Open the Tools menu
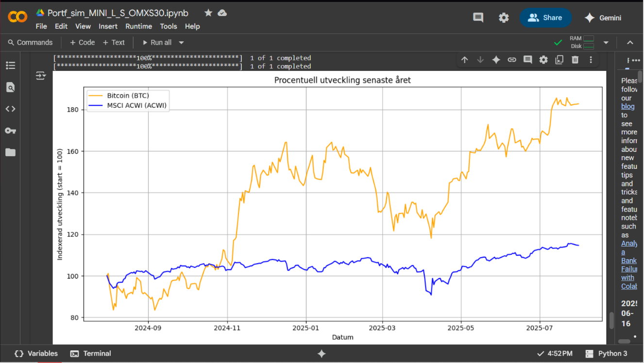Viewport: 644px width, 363px height. (169, 26)
